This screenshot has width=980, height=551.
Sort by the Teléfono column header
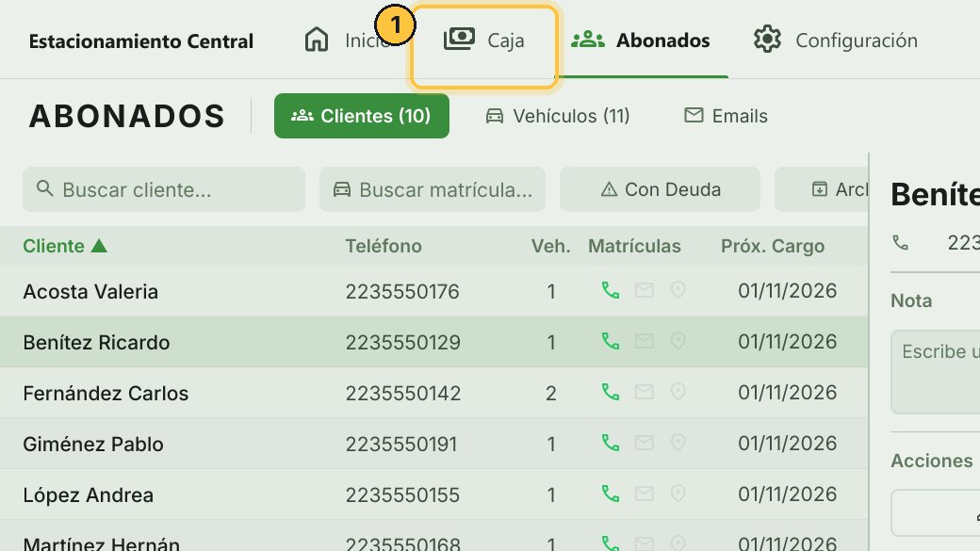384,246
